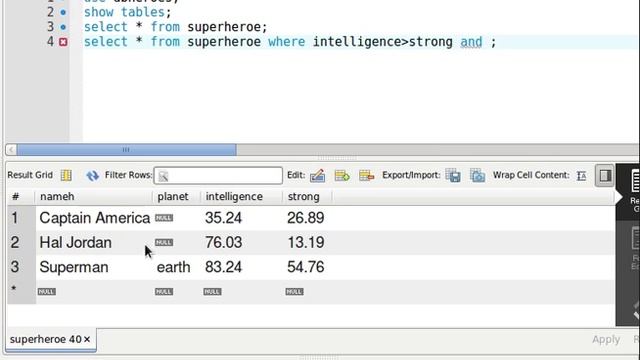This screenshot has width=640, height=360.
Task: Click the error marker on line 4
Action: tap(63, 42)
